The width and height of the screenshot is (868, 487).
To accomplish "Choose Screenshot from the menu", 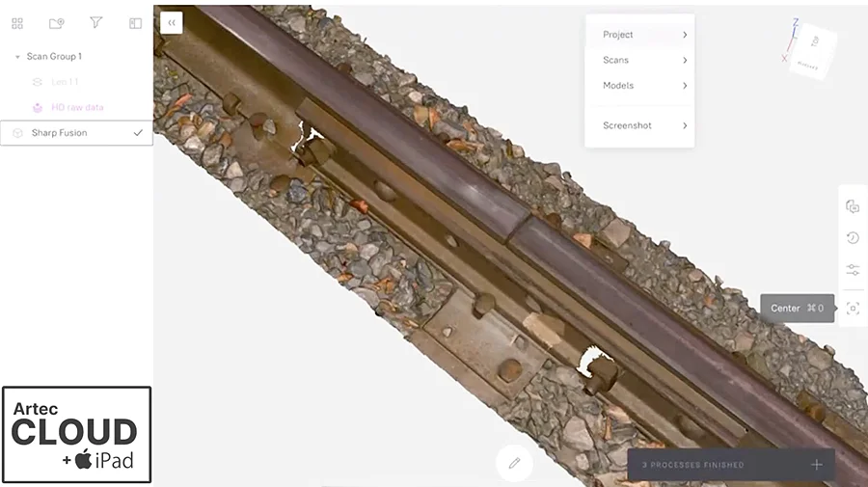I will tap(639, 125).
